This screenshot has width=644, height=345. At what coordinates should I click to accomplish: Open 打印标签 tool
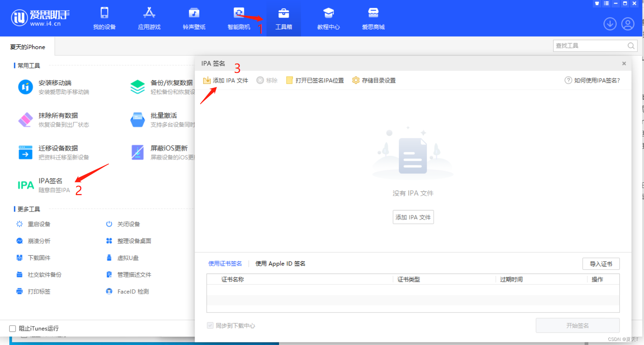click(33, 291)
